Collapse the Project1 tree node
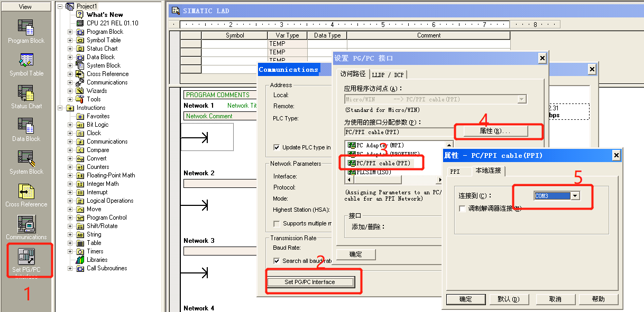644x312 pixels. coord(60,6)
